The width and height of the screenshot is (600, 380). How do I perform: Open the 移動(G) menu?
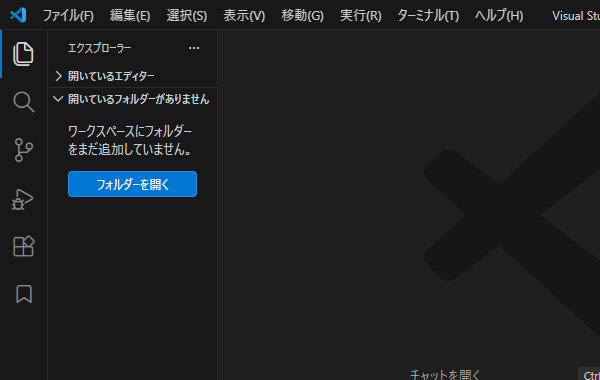[x=302, y=16]
